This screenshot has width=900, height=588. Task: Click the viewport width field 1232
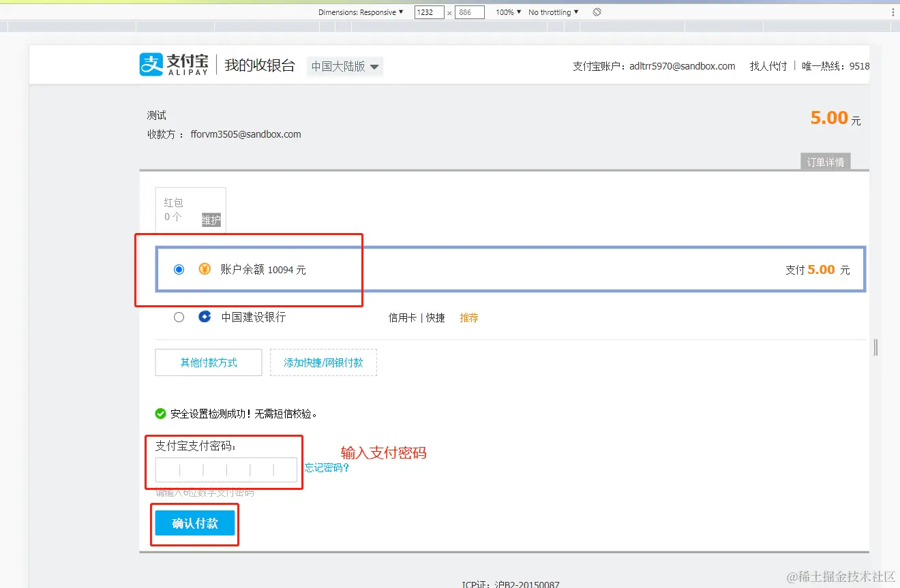429,12
